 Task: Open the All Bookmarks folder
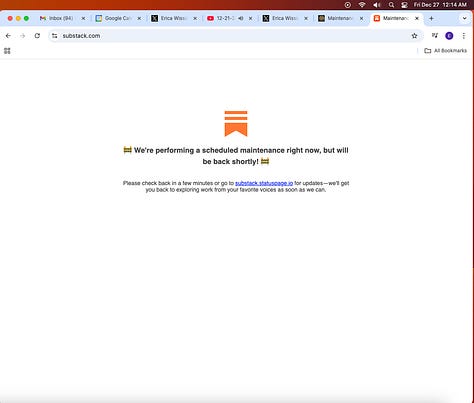pos(445,51)
